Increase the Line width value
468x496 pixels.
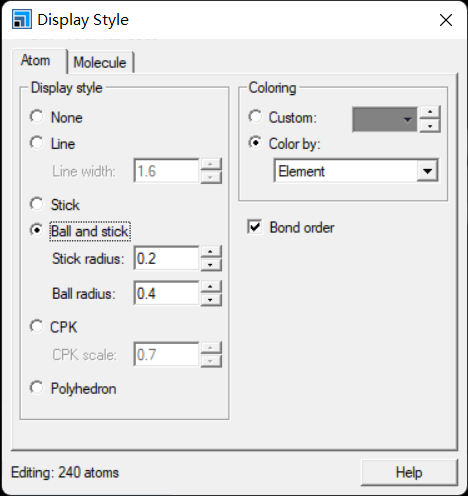[x=211, y=164]
